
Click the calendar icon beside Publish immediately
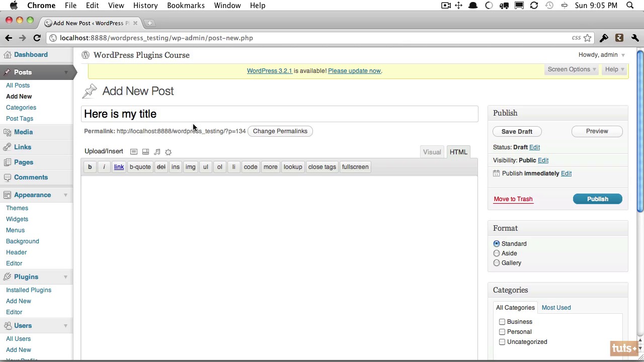(497, 173)
